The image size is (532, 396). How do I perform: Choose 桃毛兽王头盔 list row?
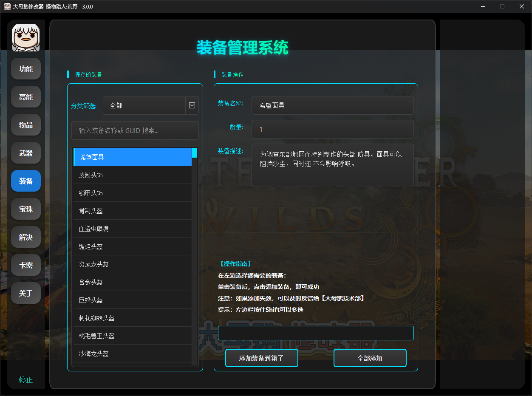[x=133, y=336]
